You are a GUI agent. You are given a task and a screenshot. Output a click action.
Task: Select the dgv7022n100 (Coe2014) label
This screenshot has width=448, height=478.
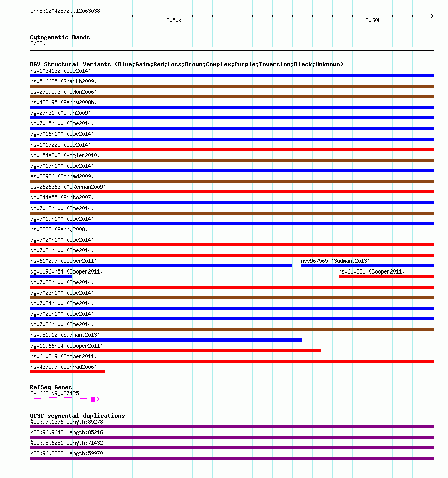62,282
